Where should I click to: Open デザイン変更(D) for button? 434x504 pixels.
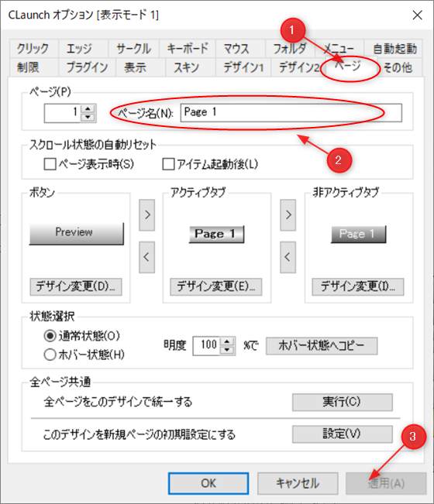click(76, 286)
